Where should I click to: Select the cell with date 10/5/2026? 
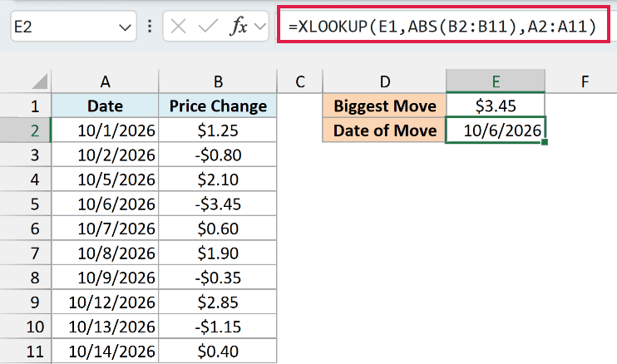point(105,180)
